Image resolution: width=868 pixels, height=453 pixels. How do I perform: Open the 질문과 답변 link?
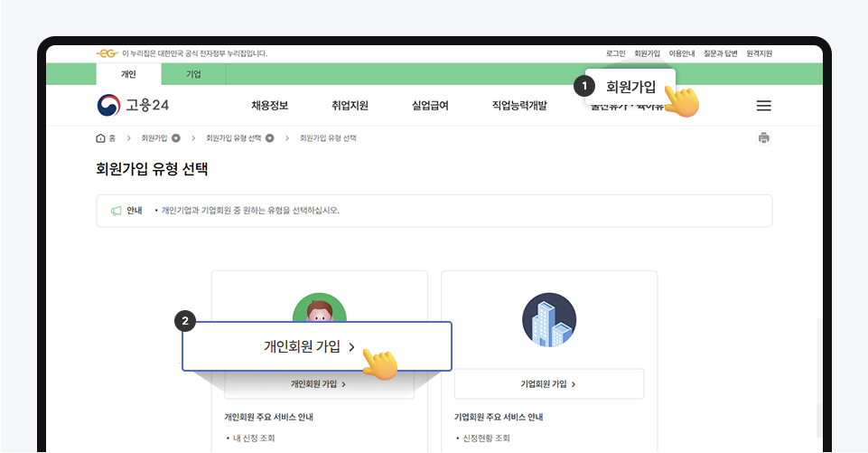(720, 53)
